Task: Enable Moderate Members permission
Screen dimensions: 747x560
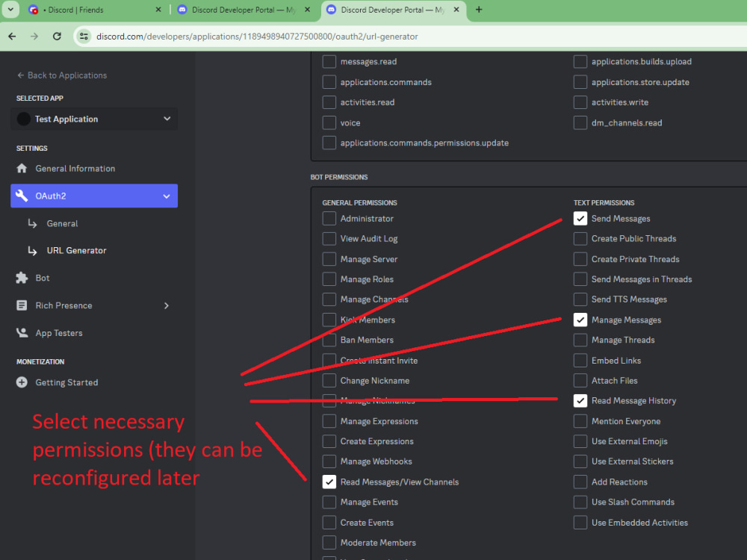Action: [x=329, y=543]
